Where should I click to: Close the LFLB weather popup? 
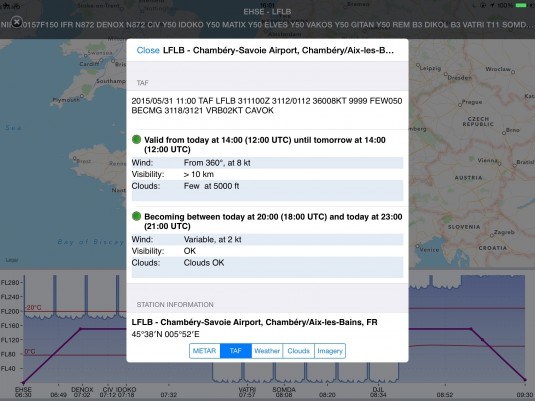coord(148,50)
